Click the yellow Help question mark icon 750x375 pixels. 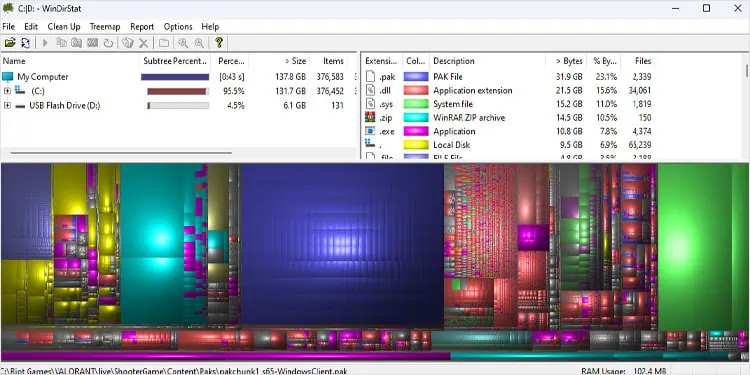[219, 43]
